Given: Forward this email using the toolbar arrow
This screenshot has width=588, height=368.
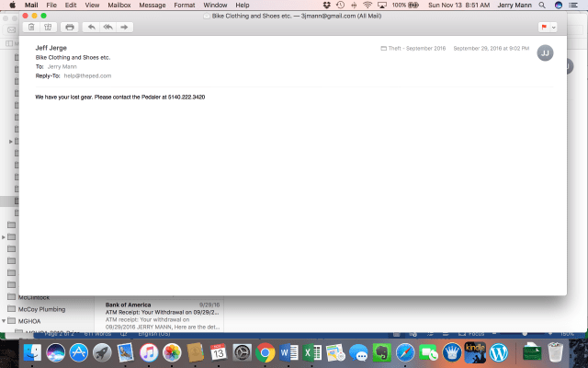Looking at the screenshot, I should click(125, 28).
